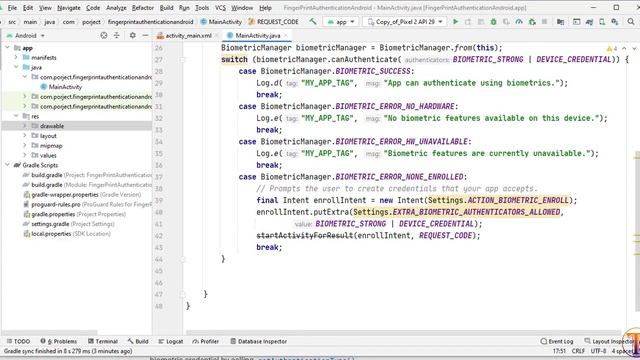
Task: Open the File menu
Action: 12,8
